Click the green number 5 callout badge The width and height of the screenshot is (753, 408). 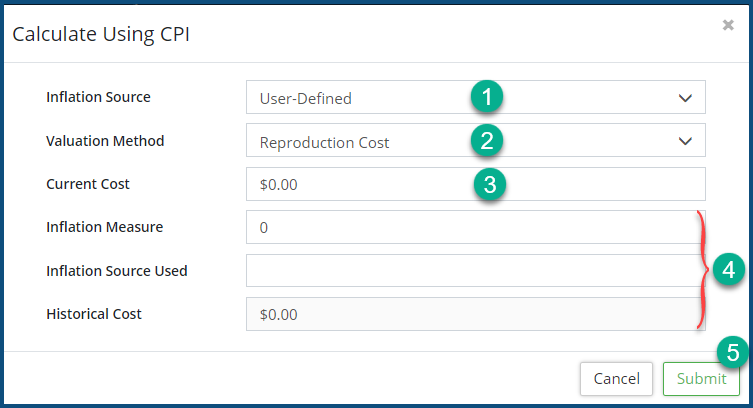tap(732, 352)
